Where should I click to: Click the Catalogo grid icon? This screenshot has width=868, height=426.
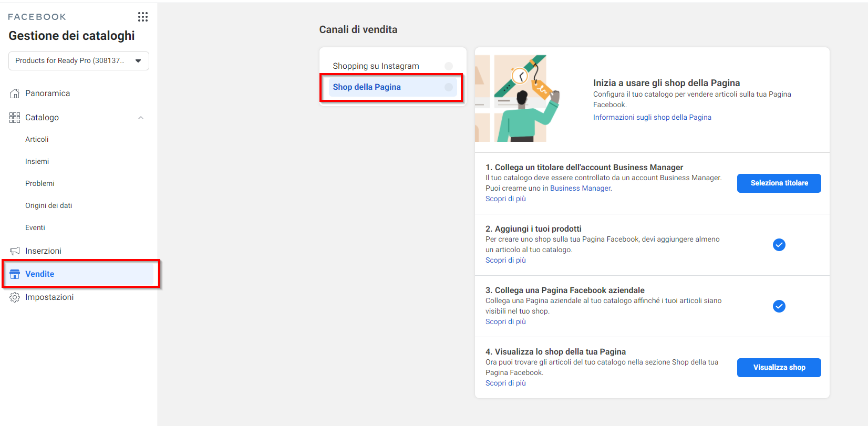pyautogui.click(x=15, y=118)
